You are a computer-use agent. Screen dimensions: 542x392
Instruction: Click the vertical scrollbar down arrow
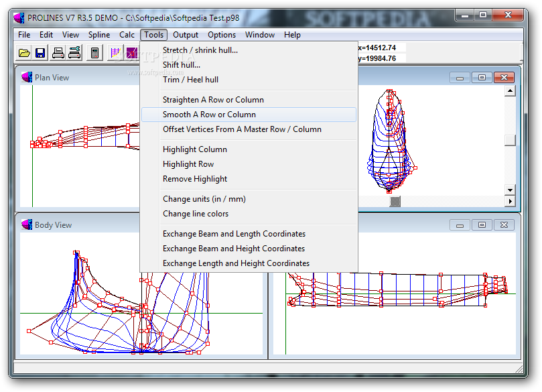(x=511, y=190)
